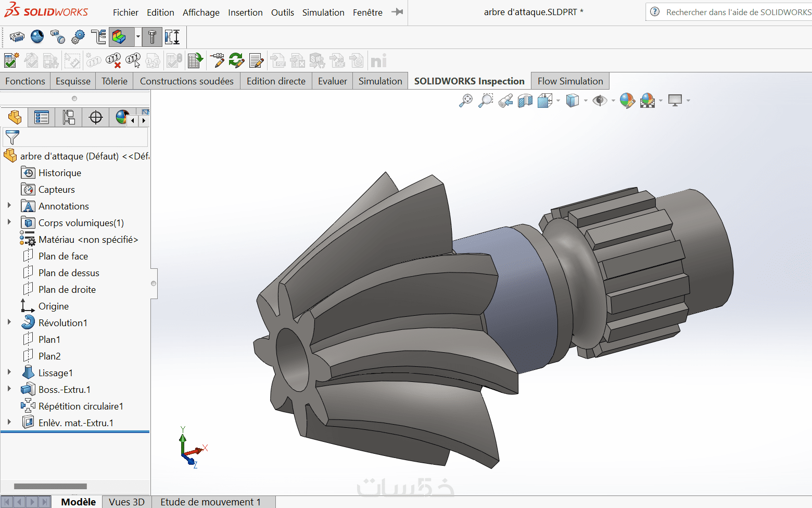Open the Simulation menu in menu bar
Viewport: 812px width, 508px height.
tap(323, 13)
